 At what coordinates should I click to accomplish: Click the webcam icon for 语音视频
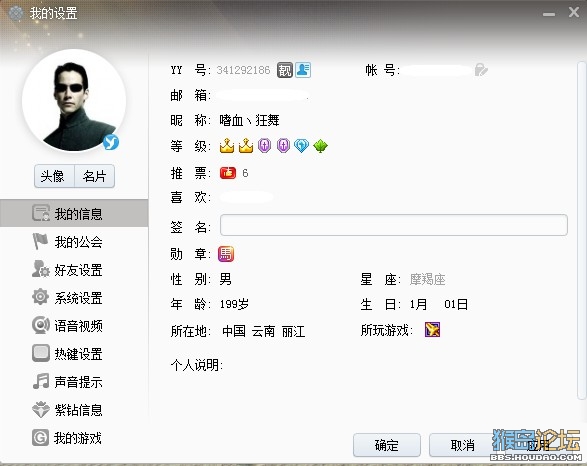40,325
